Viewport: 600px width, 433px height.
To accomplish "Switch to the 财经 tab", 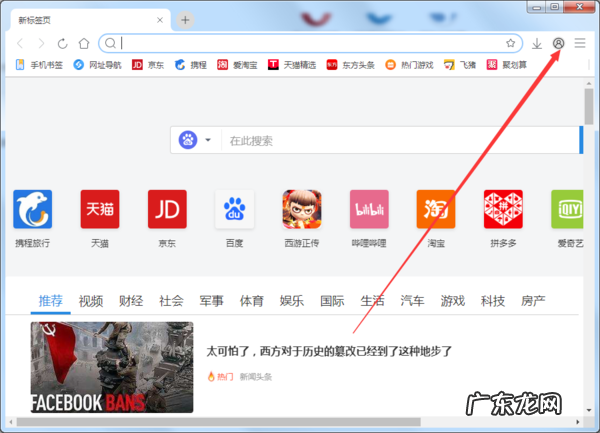I will pyautogui.click(x=131, y=301).
